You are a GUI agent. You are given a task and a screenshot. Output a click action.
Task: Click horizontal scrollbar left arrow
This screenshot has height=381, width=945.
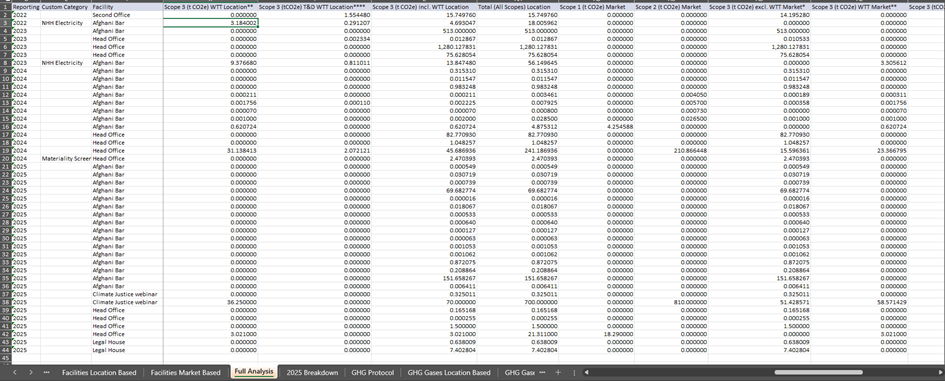[586, 373]
